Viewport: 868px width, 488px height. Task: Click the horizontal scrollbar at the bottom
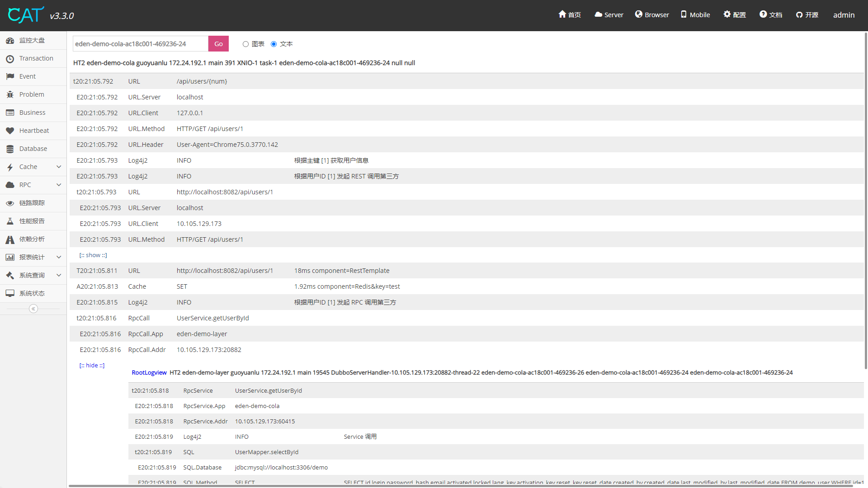tap(452, 486)
